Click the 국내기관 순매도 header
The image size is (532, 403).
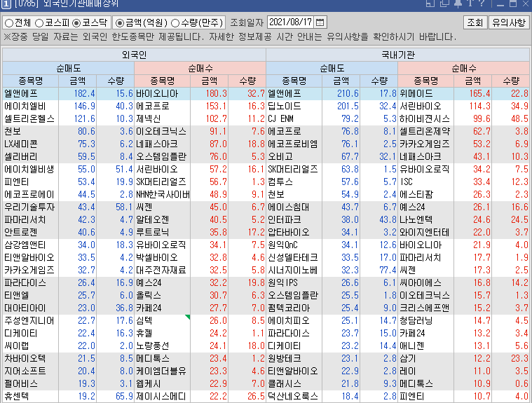[332, 68]
